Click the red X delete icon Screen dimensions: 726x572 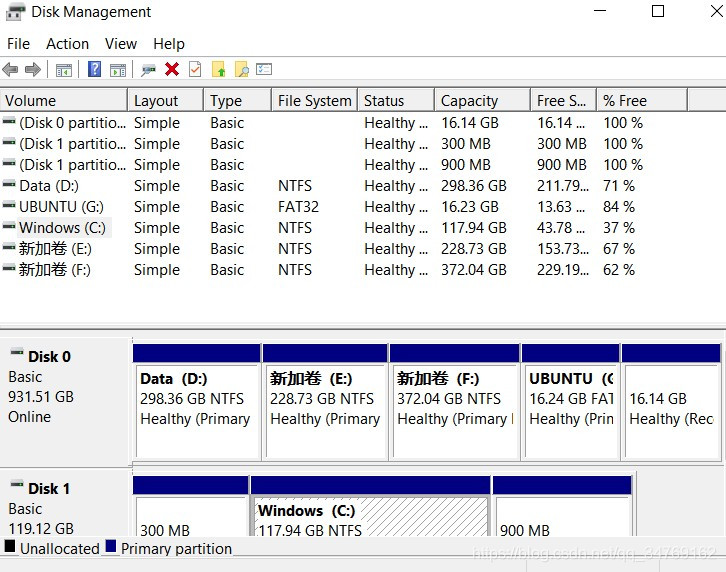pos(172,69)
